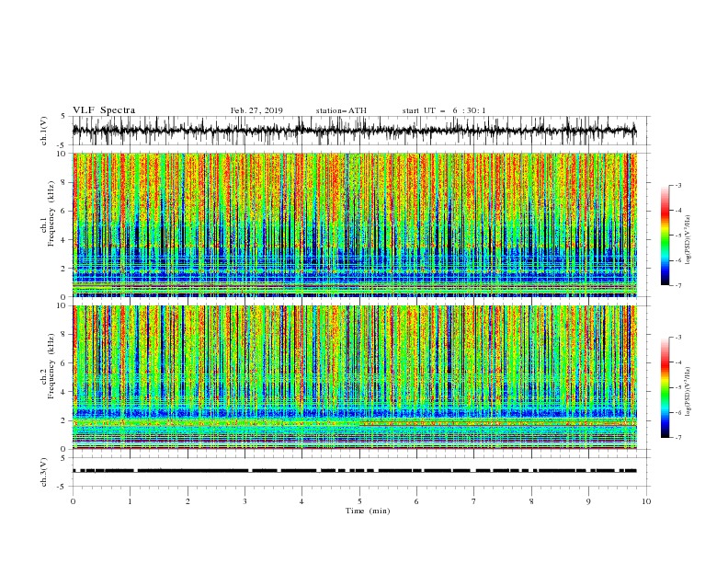The image size is (728, 563).
Task: Click the log(PSD) label beside ch.2 colorbar
Action: 689,392
